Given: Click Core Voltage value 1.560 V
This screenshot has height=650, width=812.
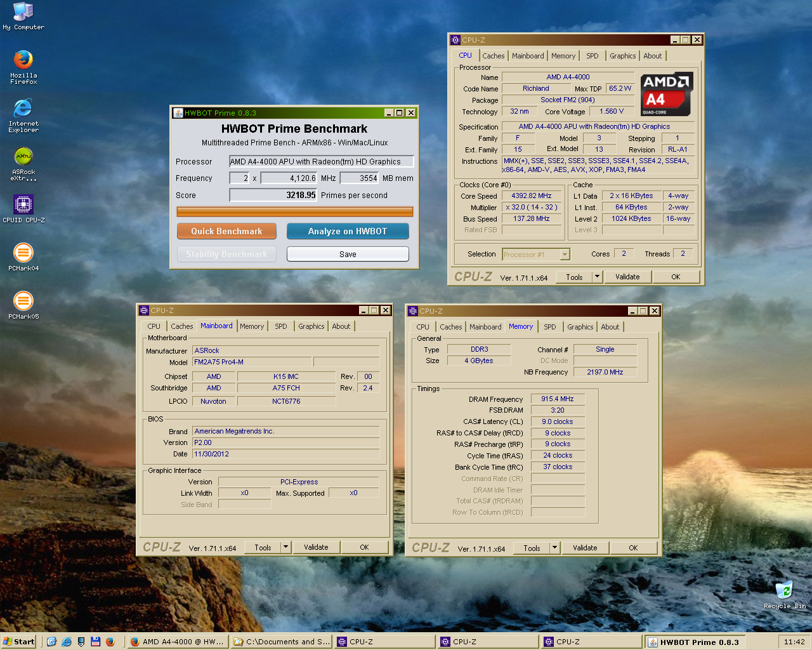Looking at the screenshot, I should (x=612, y=111).
